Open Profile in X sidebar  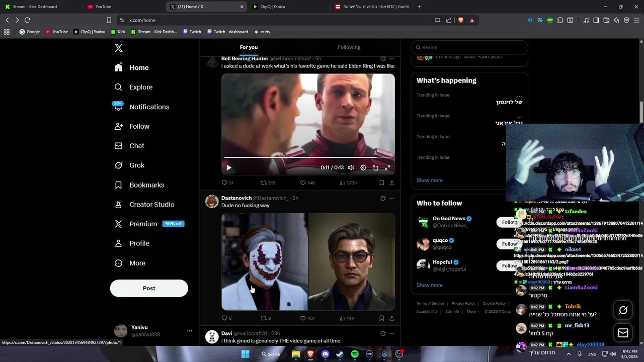click(x=132, y=243)
